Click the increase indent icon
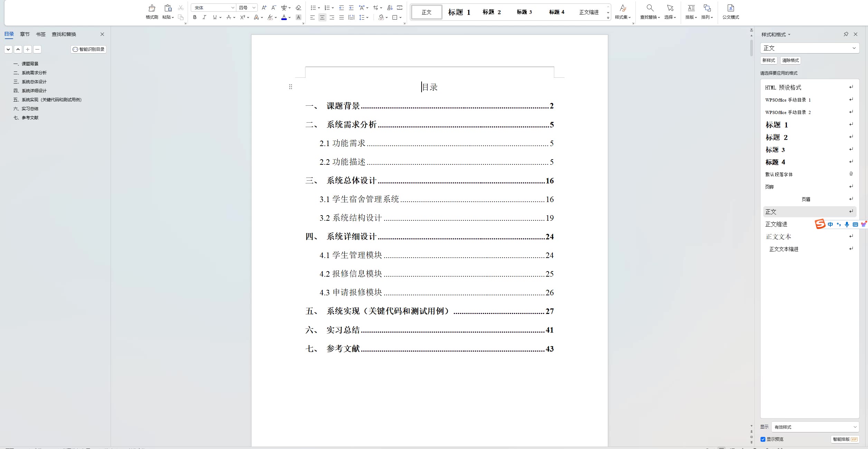868x449 pixels. click(x=351, y=8)
